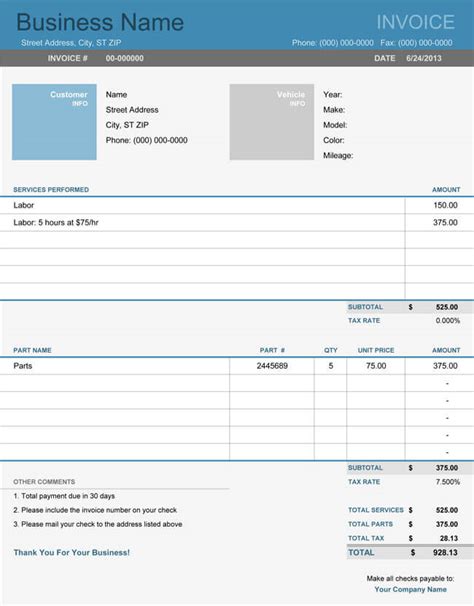The image size is (474, 606).
Task: Click the services subtotal 525.00 value
Action: click(x=447, y=307)
